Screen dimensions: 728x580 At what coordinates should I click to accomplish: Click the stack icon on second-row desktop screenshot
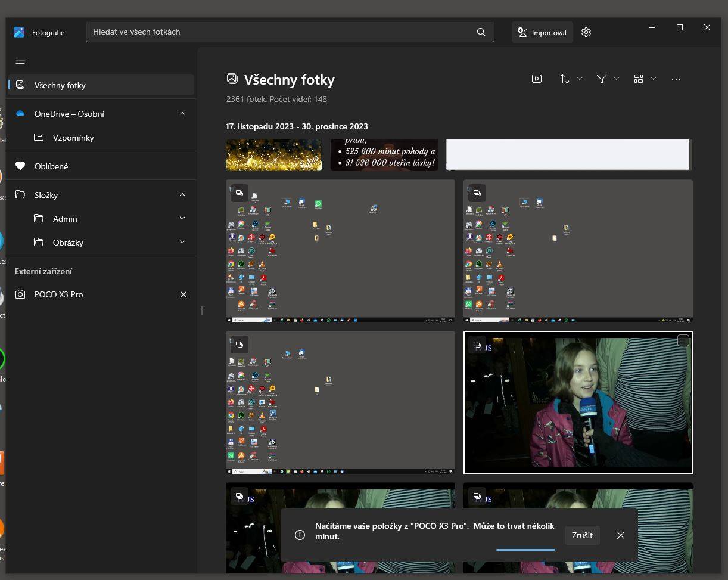(x=239, y=345)
